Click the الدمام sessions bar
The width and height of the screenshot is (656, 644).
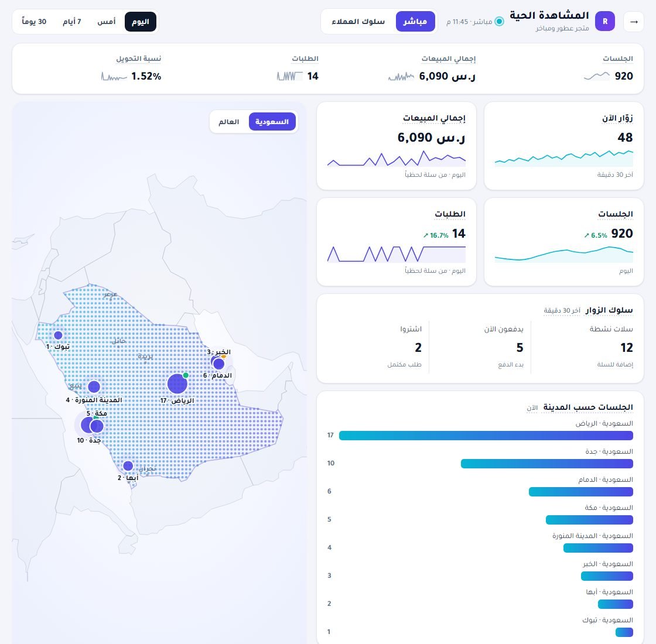(x=580, y=492)
